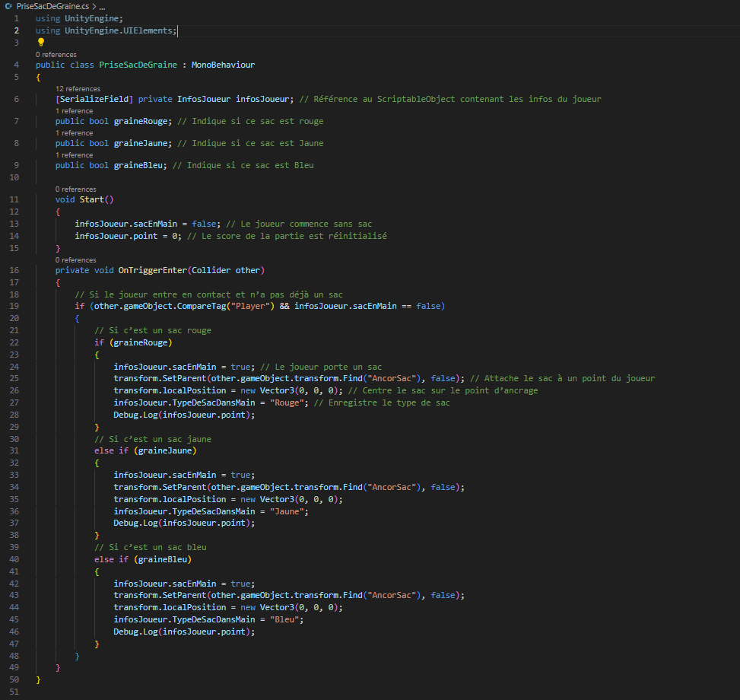
Task: Click the C# language icon on the tab
Action: point(8,6)
